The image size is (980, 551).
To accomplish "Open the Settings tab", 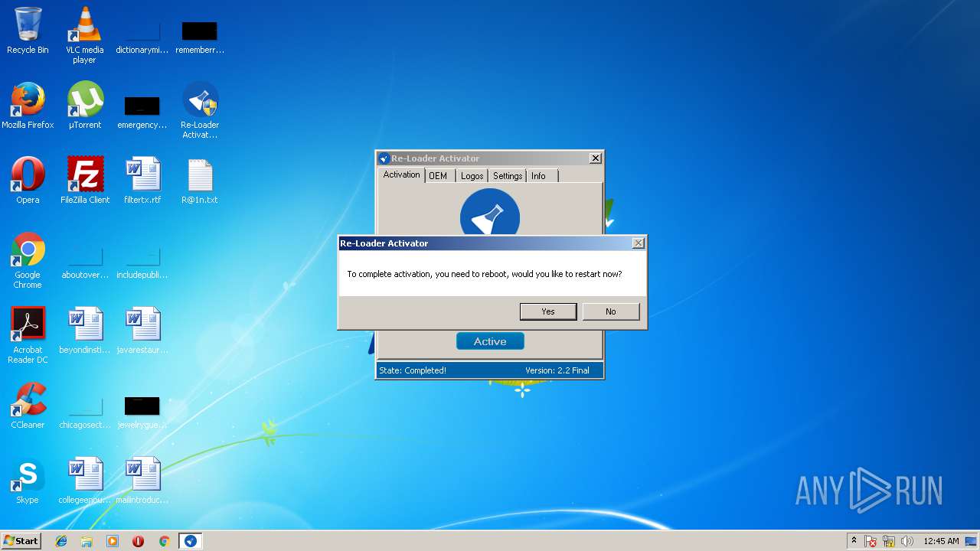I will pos(507,176).
